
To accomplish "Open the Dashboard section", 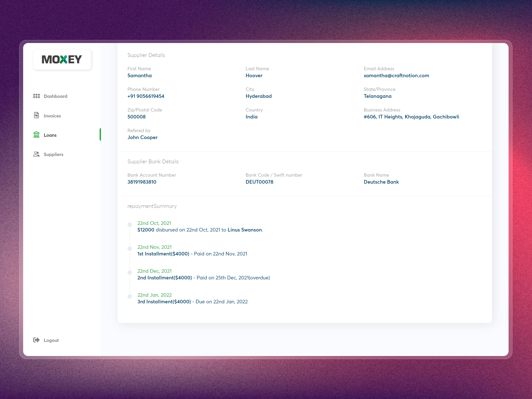I will [55, 96].
